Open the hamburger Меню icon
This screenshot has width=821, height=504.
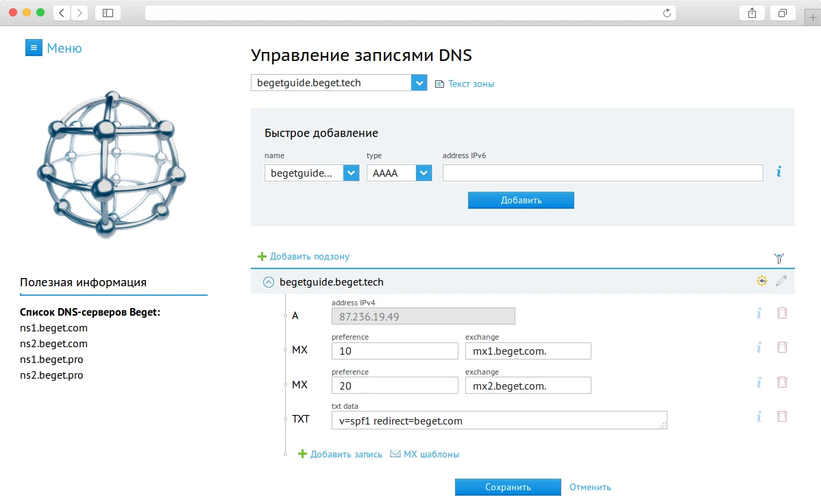pos(34,47)
